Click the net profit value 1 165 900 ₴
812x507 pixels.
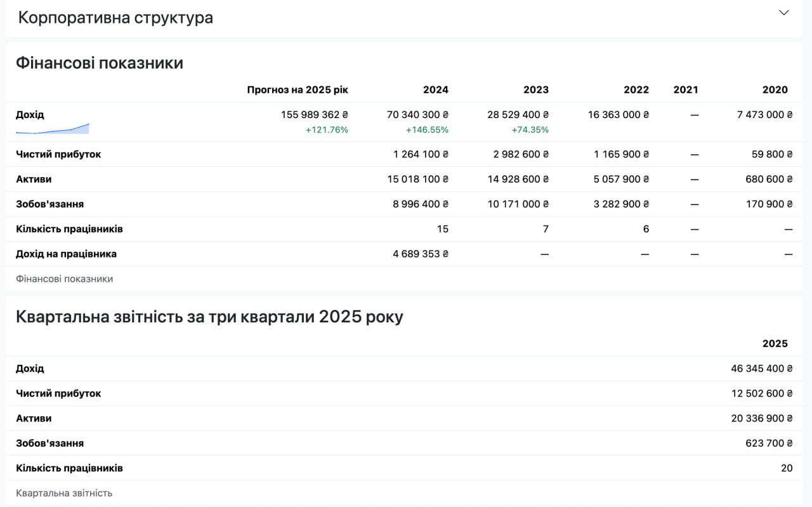[622, 154]
